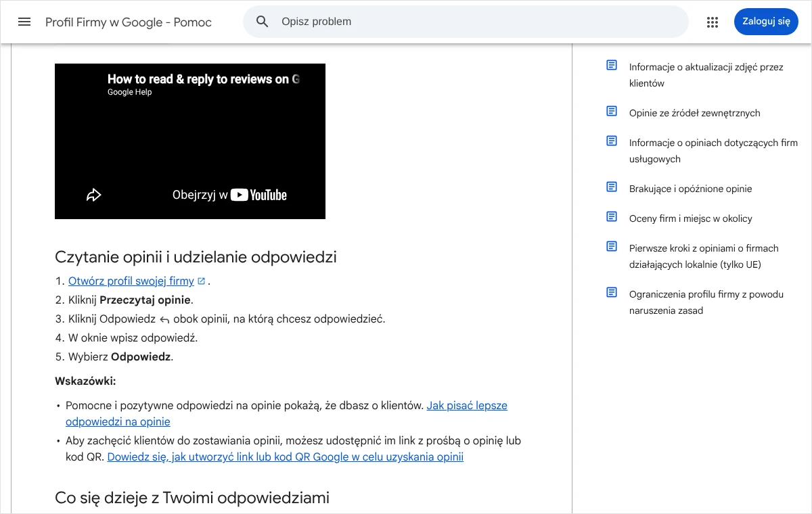
Task: Click heading Co się dzieje z Twoimi odpowiedziami
Action: (192, 498)
